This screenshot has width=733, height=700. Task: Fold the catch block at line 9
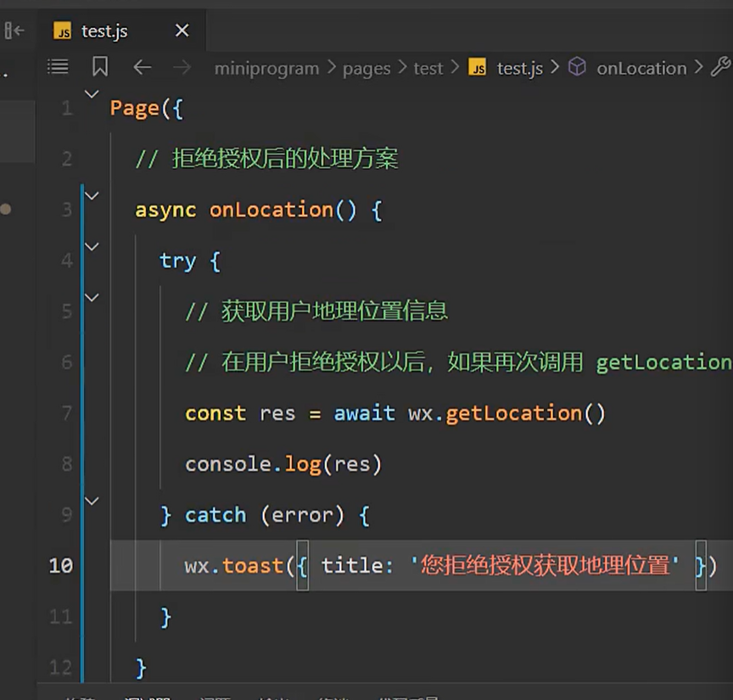point(92,501)
